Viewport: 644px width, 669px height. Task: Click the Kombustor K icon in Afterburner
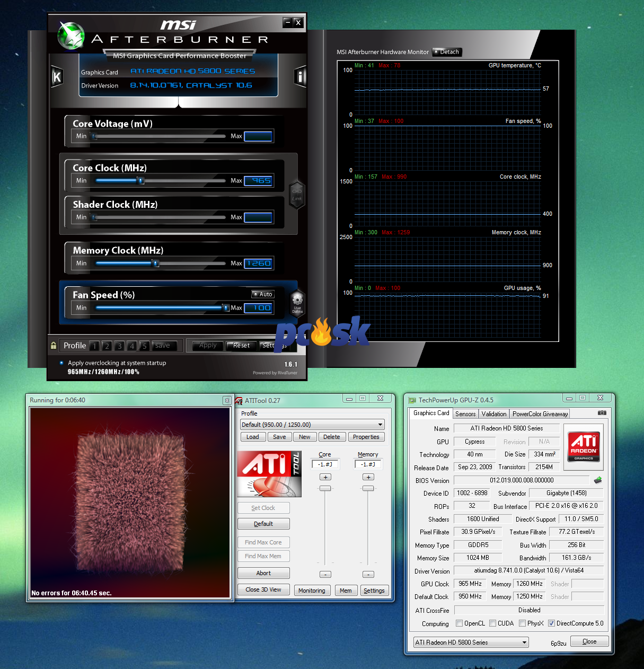[57, 77]
